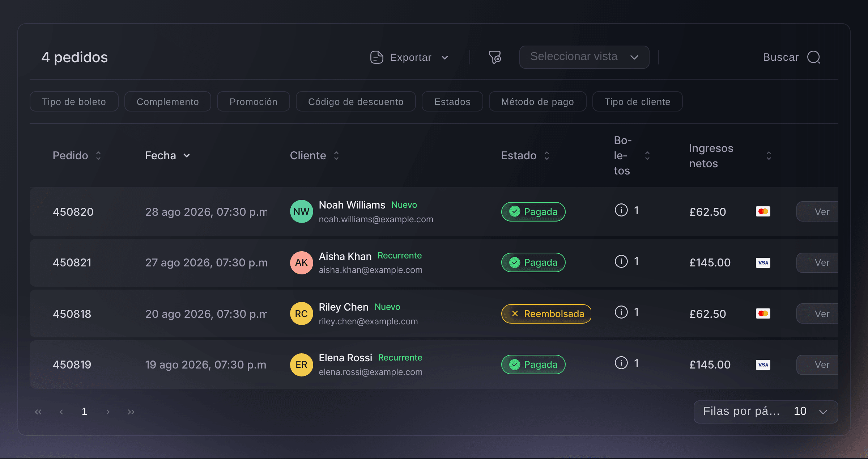Click order number 450818
Viewport: 868px width, 459px height.
pos(72,314)
